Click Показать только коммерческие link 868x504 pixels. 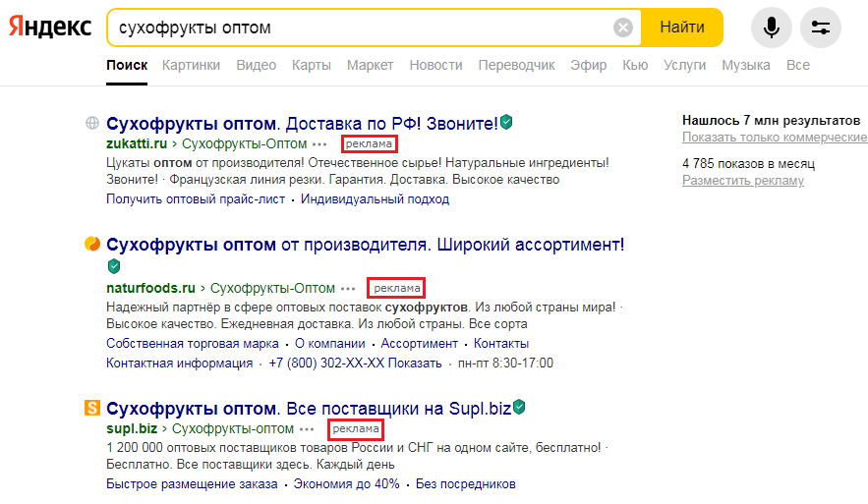774,138
